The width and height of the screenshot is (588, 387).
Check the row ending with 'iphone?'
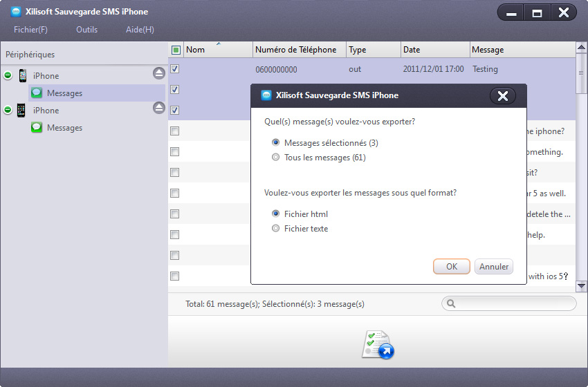click(x=175, y=131)
